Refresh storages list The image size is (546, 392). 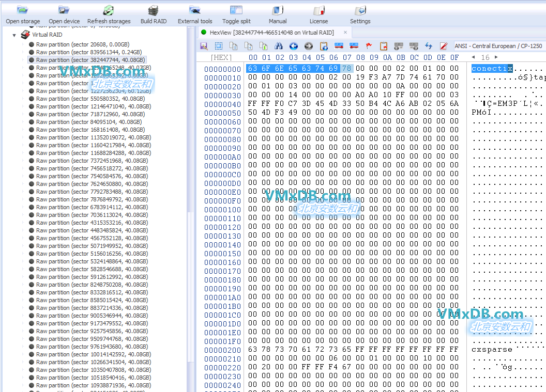pos(109,14)
